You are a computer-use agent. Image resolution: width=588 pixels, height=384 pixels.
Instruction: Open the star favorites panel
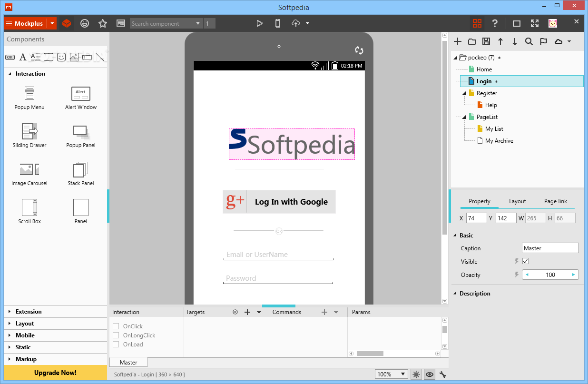coord(103,23)
